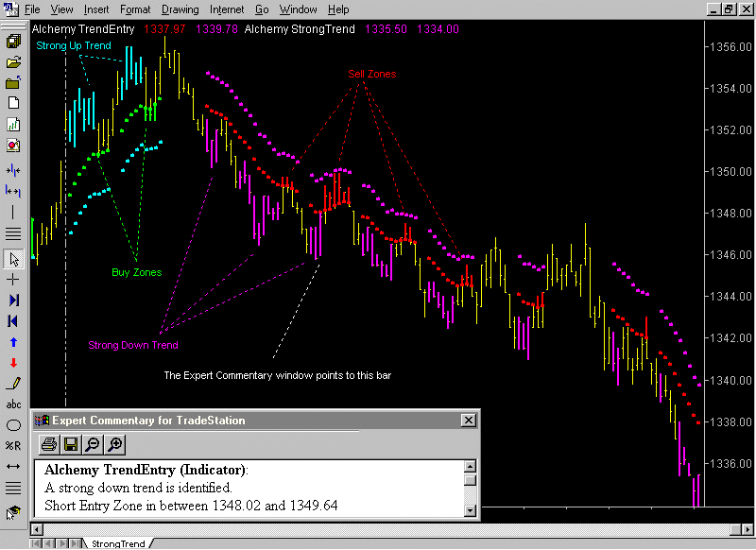Jump back with the blue skip-left icon

[13, 321]
